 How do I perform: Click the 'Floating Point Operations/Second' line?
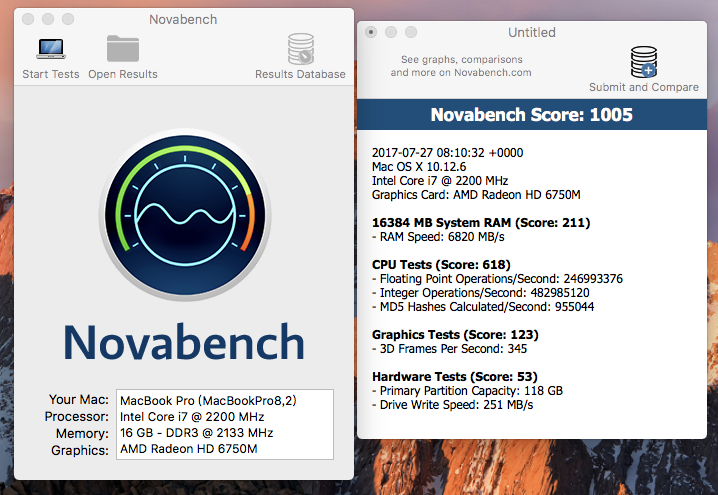497,278
